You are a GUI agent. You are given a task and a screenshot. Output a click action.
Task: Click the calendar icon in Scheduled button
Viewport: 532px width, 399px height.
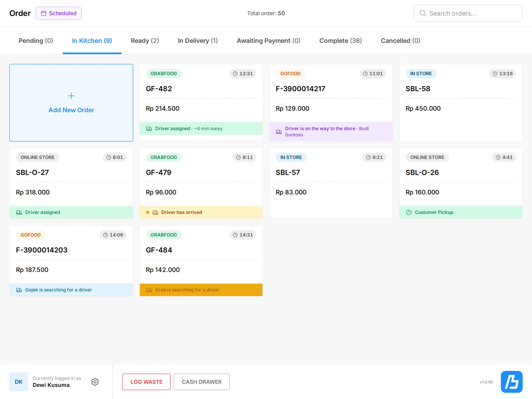[44, 13]
